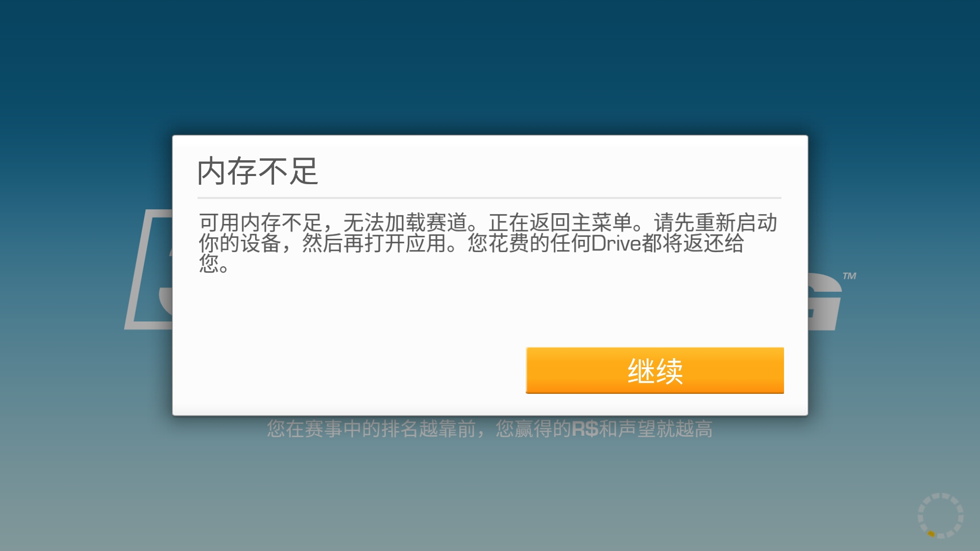Click 您在赛事中的排名越靠前 tip text
Image resolution: width=980 pixels, height=551 pixels.
pos(371,429)
